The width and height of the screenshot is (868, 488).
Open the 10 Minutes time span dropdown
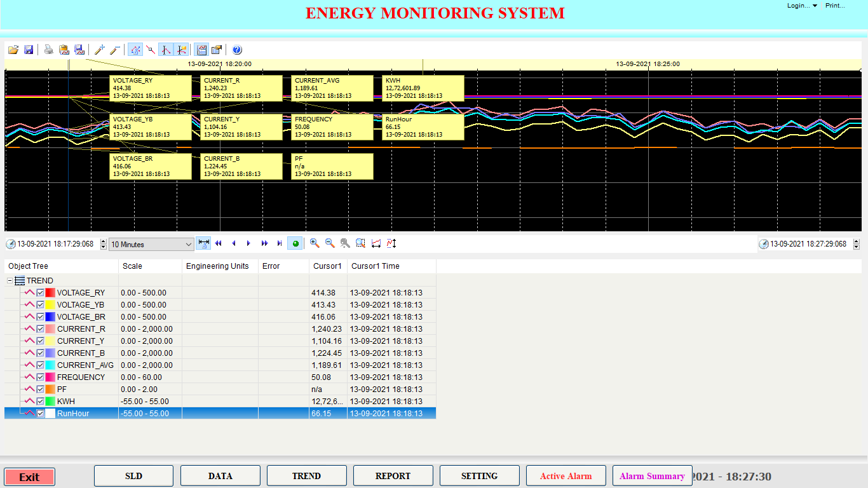pos(151,245)
